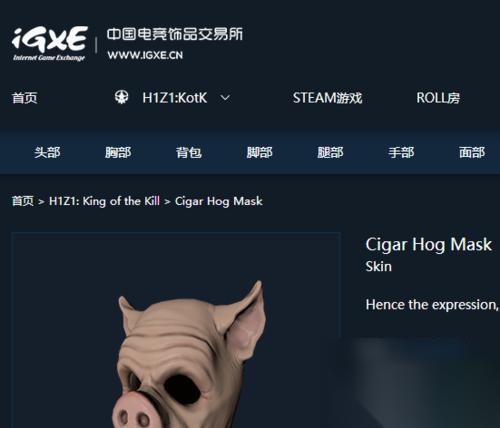Click the WWW.IGXE.CN site address text
This screenshot has height=428, width=500.
click(145, 55)
